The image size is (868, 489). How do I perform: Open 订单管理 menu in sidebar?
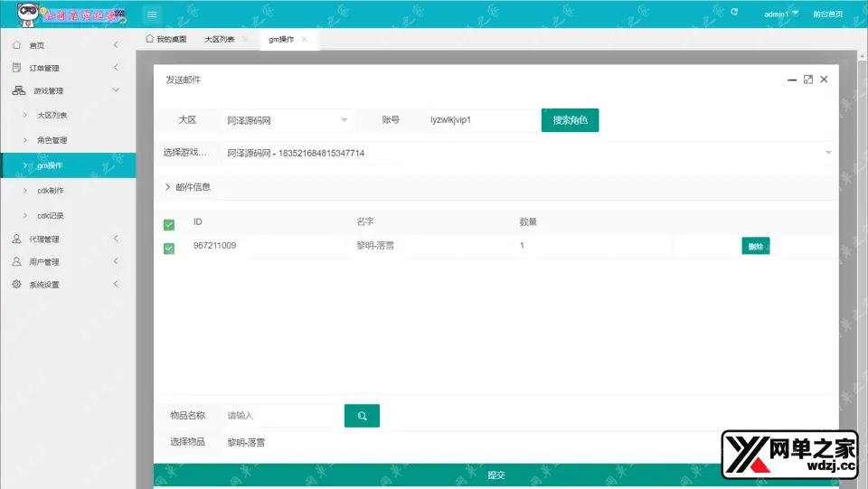tap(44, 68)
